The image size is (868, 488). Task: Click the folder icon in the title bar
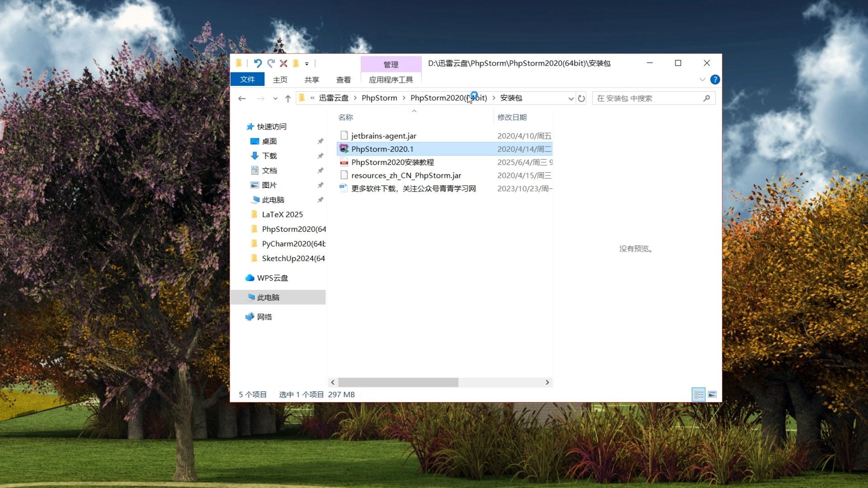(x=239, y=63)
